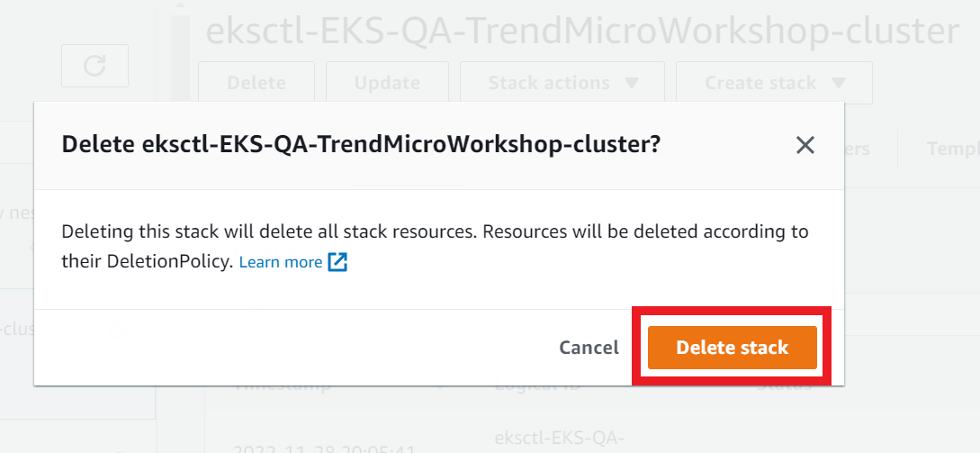
Task: Click the vertical scrollbar thumb beside stack list
Action: coord(181,59)
